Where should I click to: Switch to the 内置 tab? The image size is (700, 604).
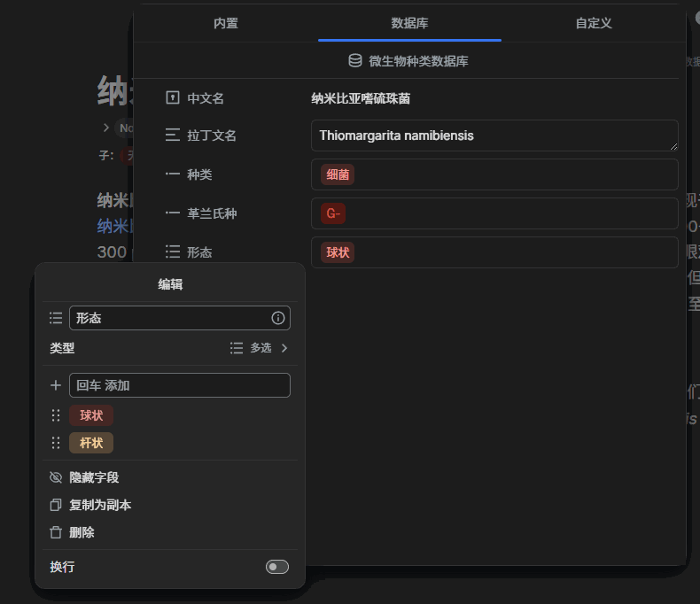pyautogui.click(x=226, y=23)
